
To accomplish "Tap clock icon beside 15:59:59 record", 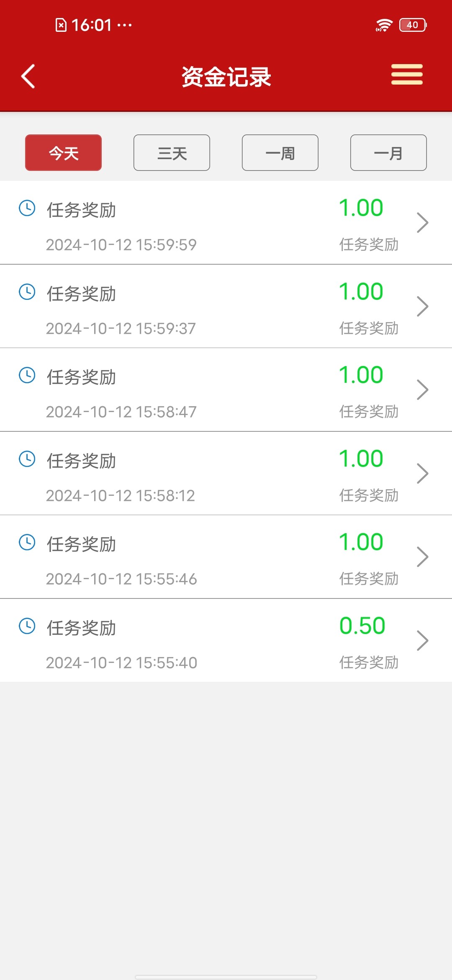I will coord(27,208).
